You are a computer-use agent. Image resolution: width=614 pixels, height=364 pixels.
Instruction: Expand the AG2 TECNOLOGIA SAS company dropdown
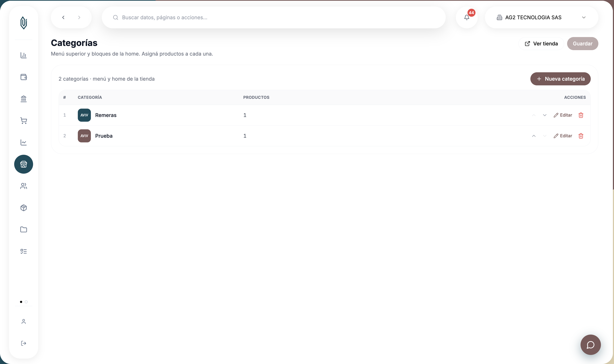click(541, 17)
